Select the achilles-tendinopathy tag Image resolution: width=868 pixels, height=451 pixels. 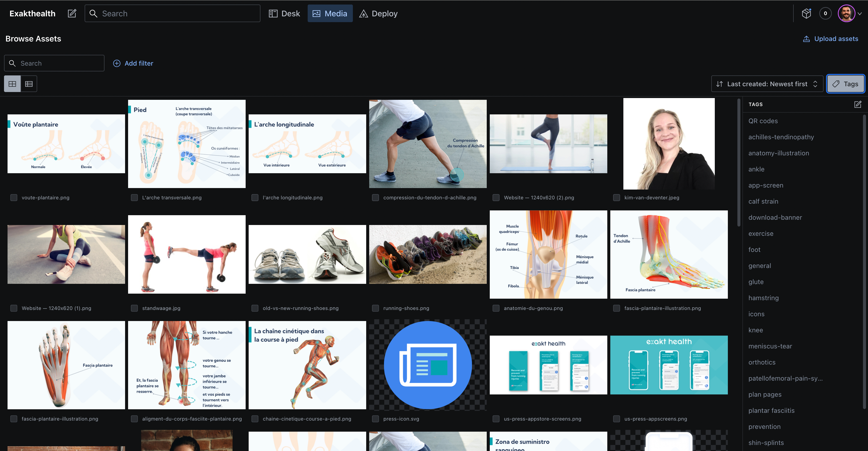781,137
